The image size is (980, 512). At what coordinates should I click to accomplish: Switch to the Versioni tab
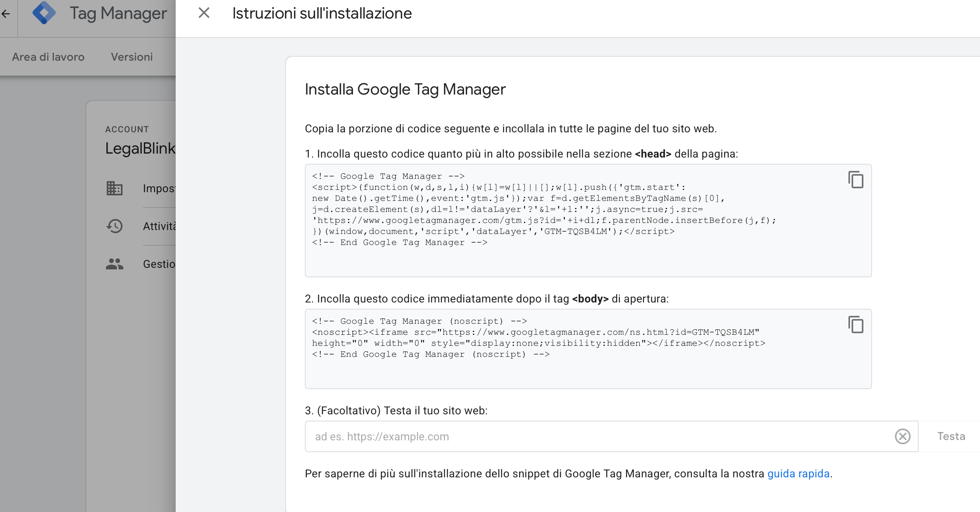click(x=132, y=57)
